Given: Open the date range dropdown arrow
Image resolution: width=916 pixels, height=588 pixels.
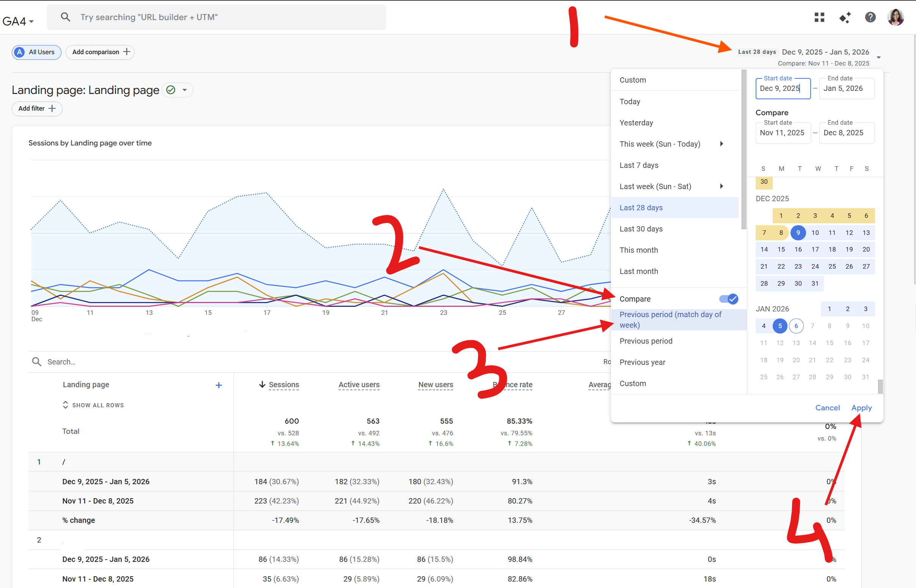Looking at the screenshot, I should (878, 57).
